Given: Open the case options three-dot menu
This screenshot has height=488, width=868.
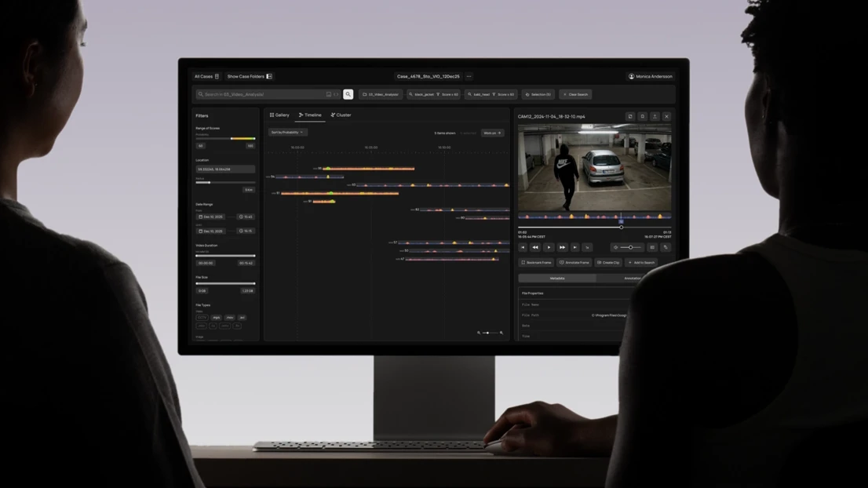Looking at the screenshot, I should (x=469, y=77).
